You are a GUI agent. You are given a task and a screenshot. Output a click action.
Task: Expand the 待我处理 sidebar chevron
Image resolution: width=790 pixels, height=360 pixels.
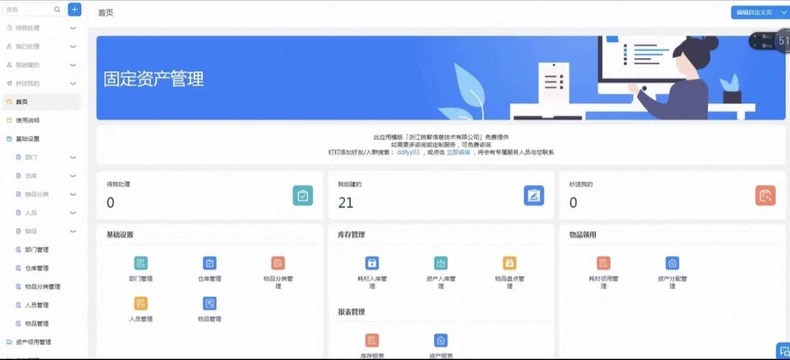tap(73, 28)
